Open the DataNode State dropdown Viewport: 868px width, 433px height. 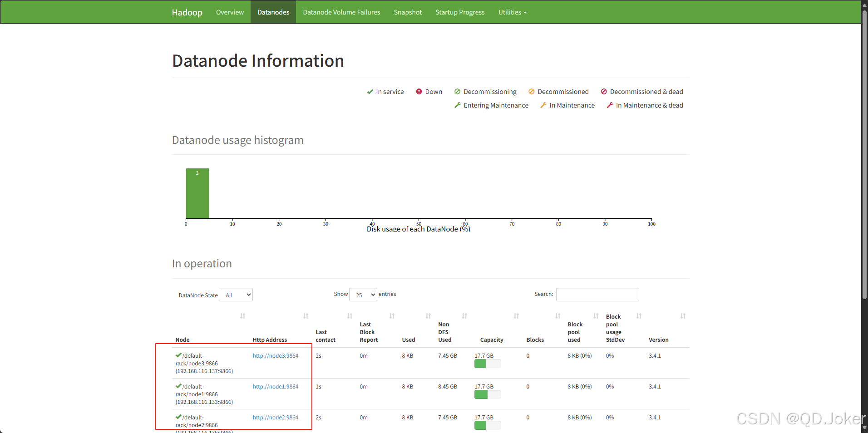pos(236,295)
